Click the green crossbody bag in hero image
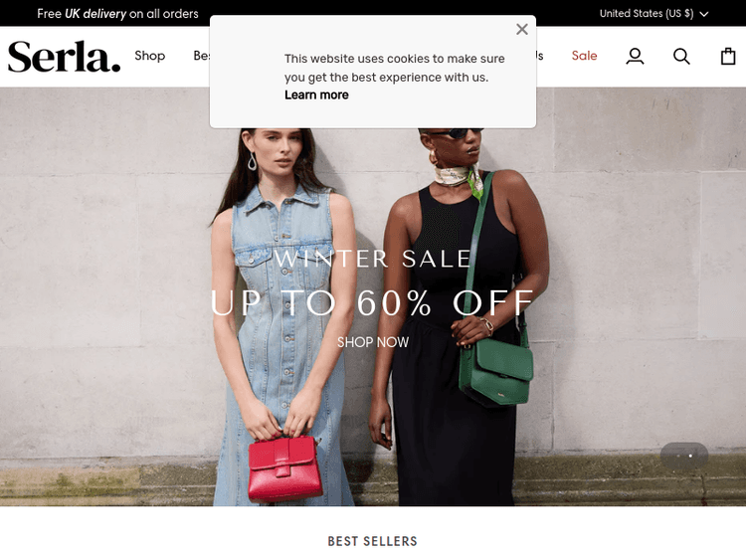 point(495,372)
